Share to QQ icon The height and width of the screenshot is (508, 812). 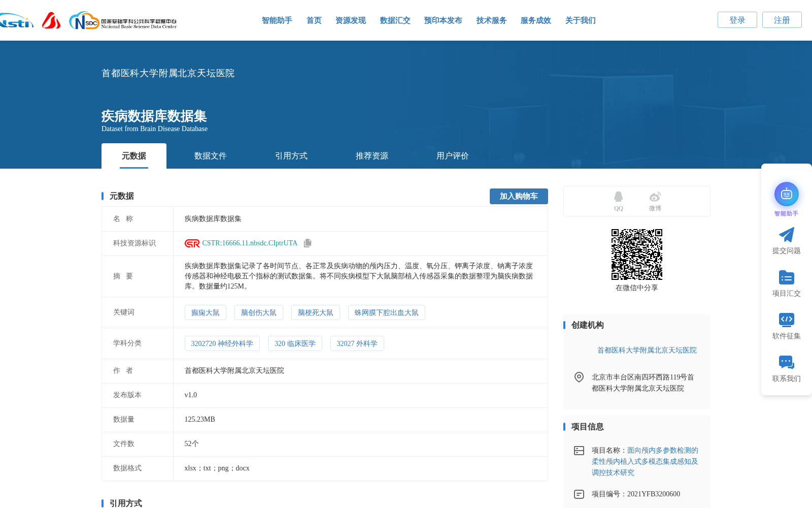click(618, 197)
